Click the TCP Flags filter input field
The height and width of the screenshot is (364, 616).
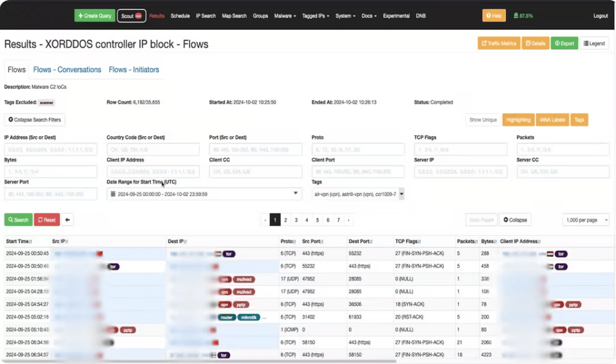coord(460,150)
